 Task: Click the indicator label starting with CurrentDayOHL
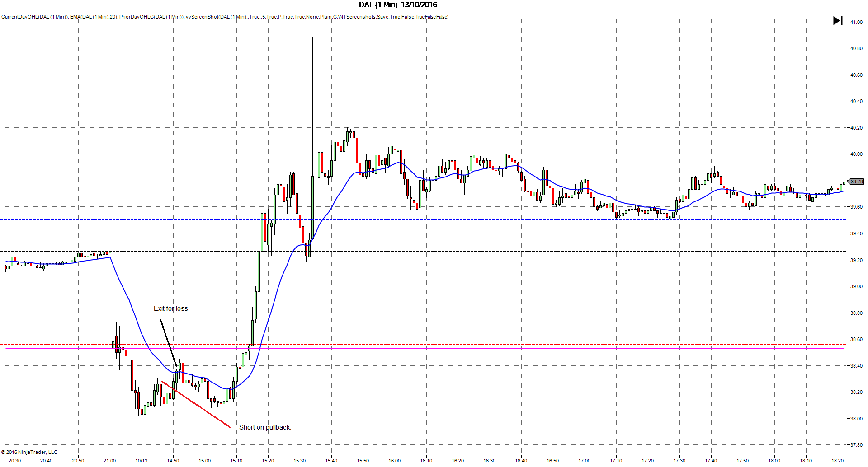click(225, 17)
